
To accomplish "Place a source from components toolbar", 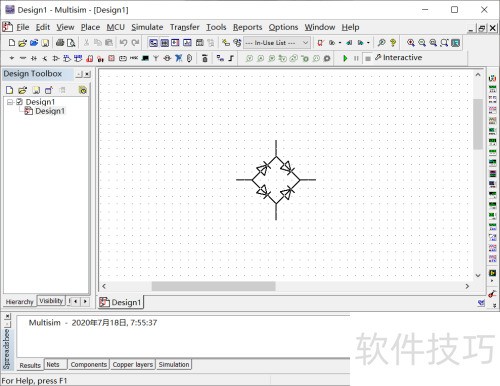I will [x=12, y=58].
